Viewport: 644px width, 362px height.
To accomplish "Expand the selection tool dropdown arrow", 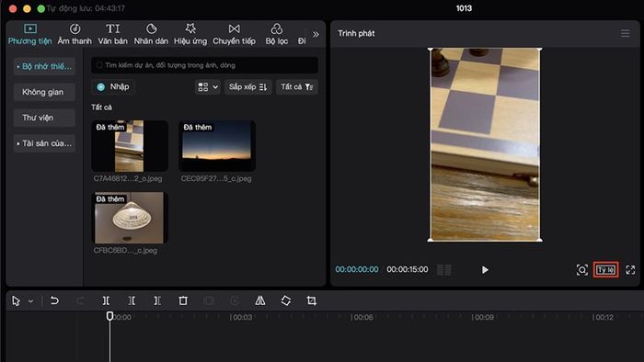I will (30, 301).
